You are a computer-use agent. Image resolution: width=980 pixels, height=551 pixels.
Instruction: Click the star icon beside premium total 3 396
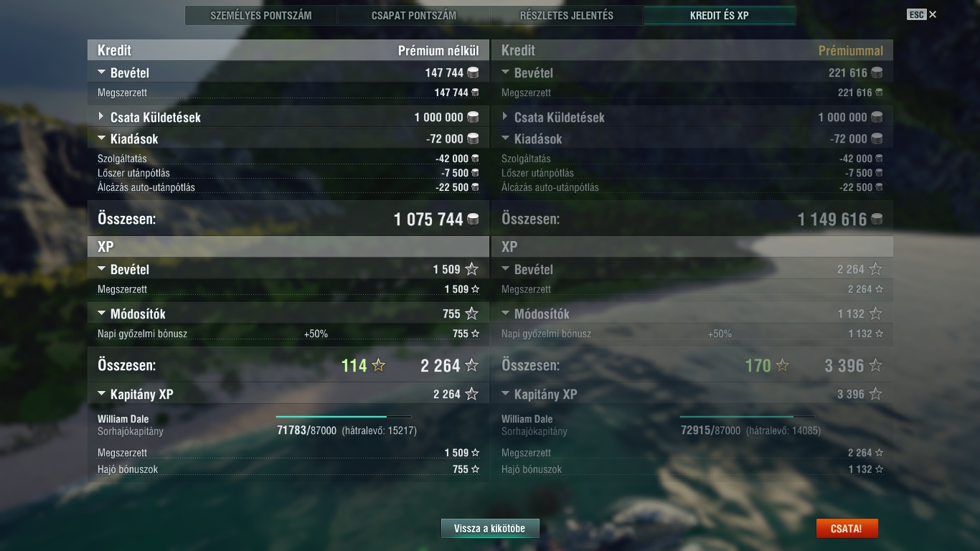tap(875, 365)
